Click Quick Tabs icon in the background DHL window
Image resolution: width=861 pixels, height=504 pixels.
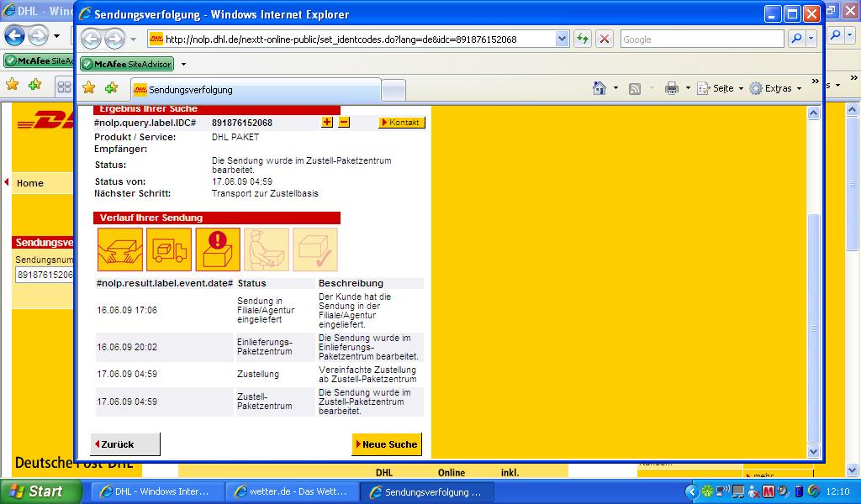pos(64,87)
